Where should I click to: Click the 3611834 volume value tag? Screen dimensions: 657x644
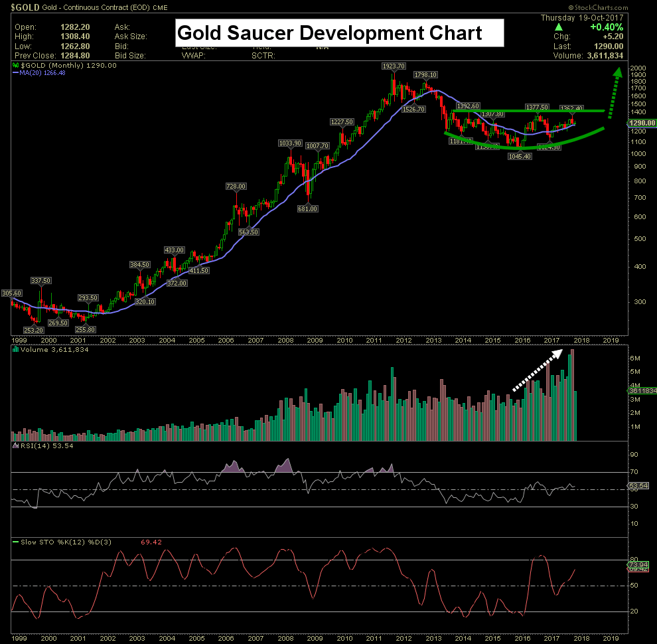tap(642, 391)
